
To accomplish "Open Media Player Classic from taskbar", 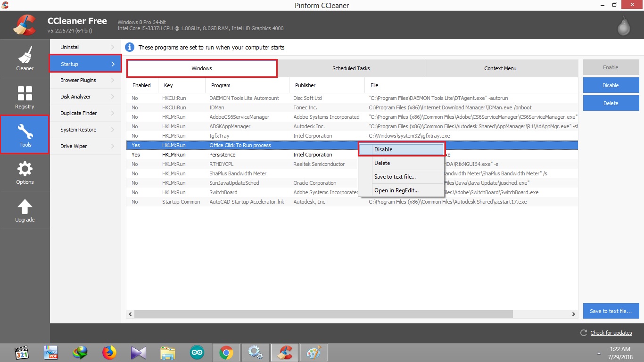I will point(22,352).
